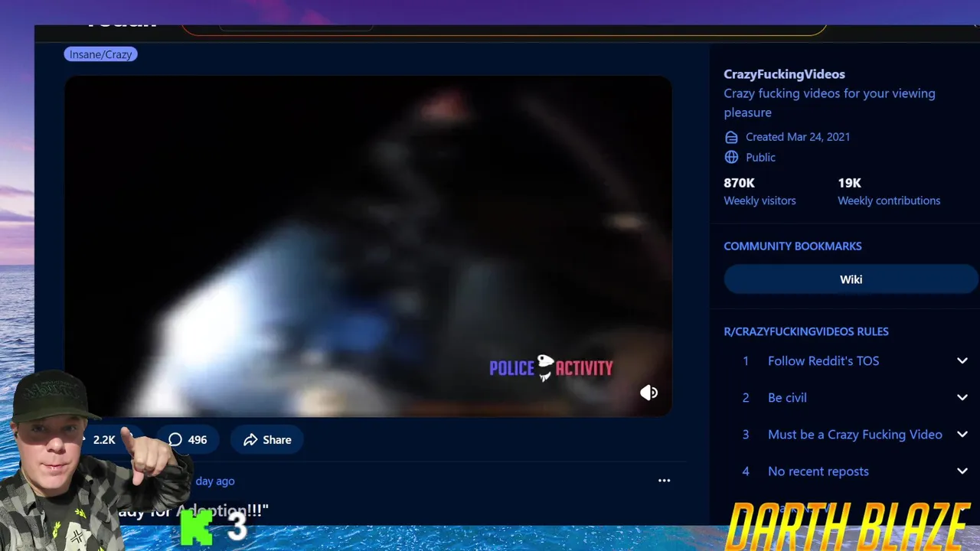Click the 19K Weekly contributions stat
Screen dimensions: 980x551
pos(889,191)
